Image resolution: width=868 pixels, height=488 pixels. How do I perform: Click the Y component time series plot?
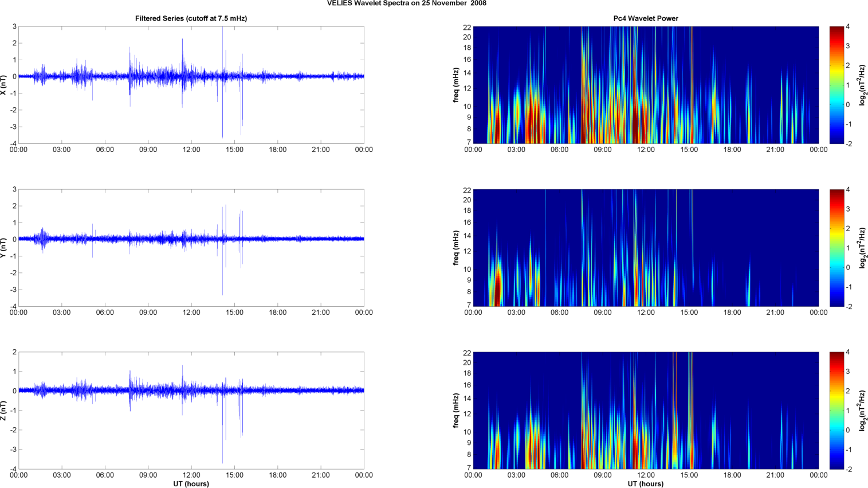[x=191, y=248]
